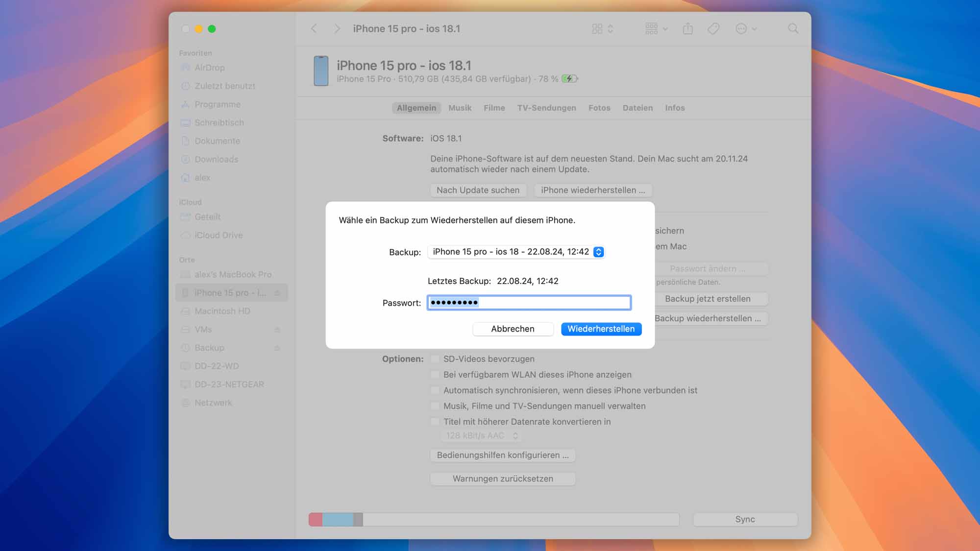Screen dimensions: 980x551
Task: Open alex home folder in sidebar
Action: 202,178
